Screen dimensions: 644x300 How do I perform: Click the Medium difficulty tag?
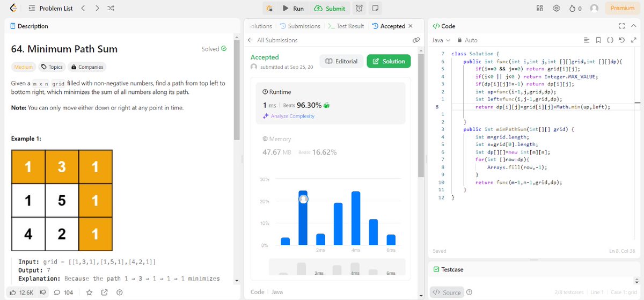[x=24, y=67]
